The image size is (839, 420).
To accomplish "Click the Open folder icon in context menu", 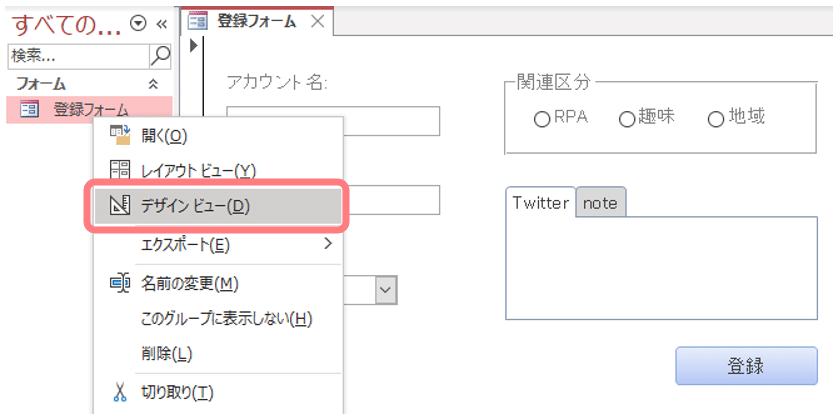I will [x=120, y=136].
